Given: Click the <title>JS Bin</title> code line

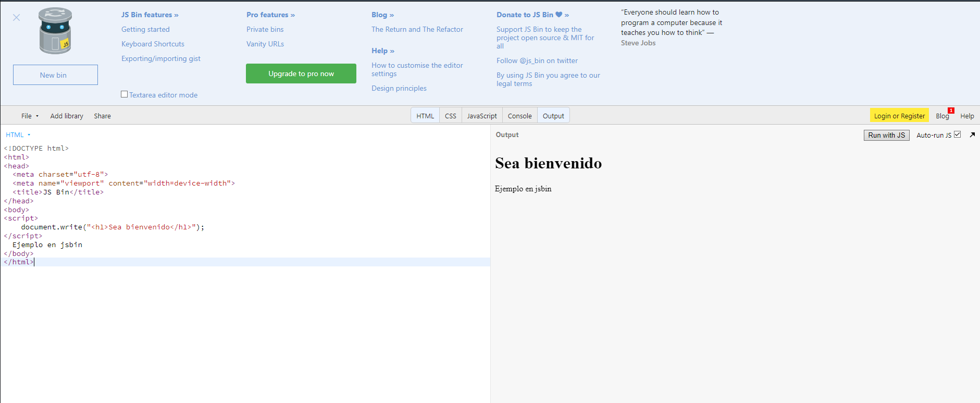Looking at the screenshot, I should coord(58,192).
